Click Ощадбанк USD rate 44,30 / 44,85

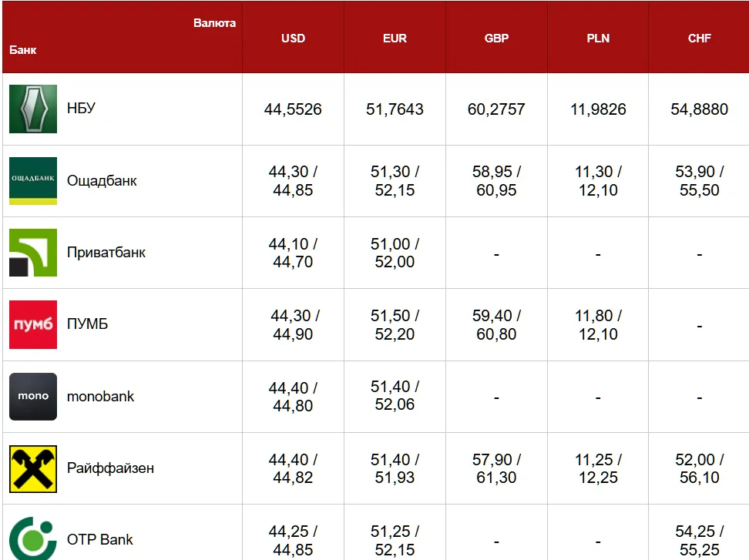[293, 181]
